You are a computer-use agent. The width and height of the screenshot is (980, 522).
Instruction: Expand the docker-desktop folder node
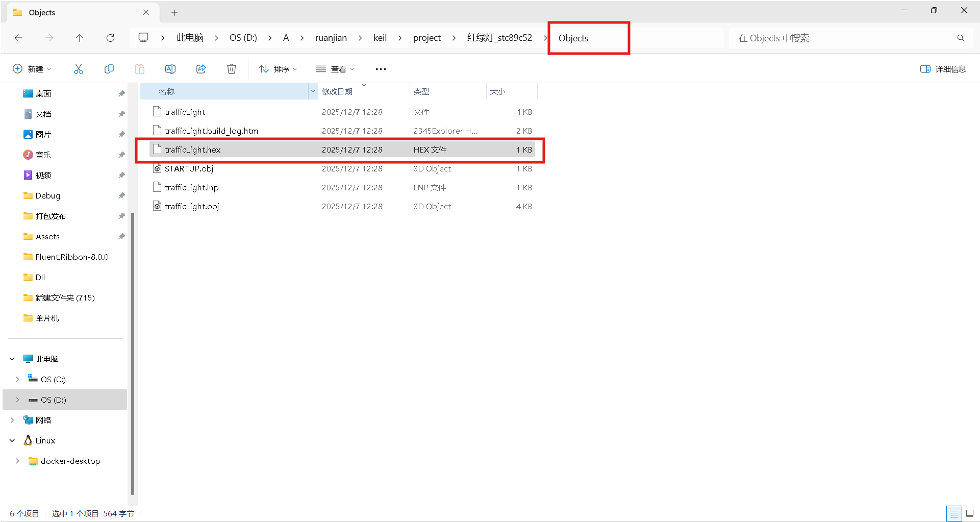(17, 461)
